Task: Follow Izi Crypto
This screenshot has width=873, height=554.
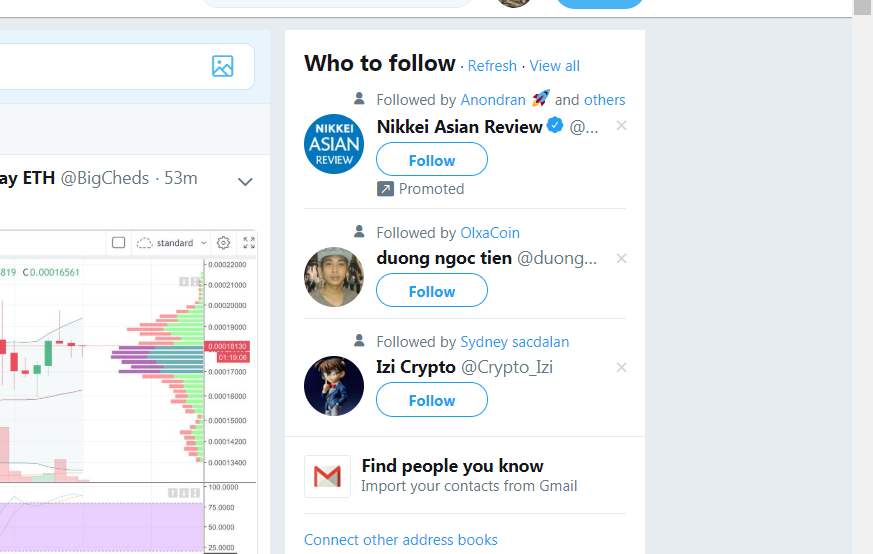Action: tap(432, 400)
